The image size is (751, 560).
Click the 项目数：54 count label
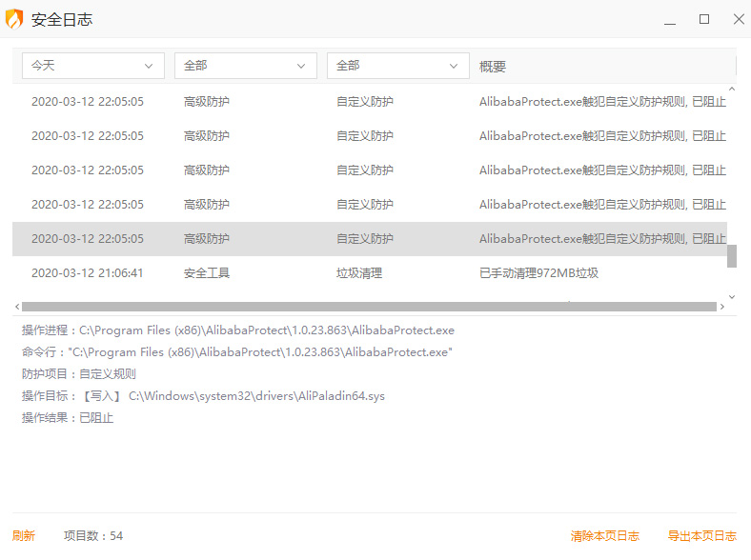pyautogui.click(x=93, y=535)
